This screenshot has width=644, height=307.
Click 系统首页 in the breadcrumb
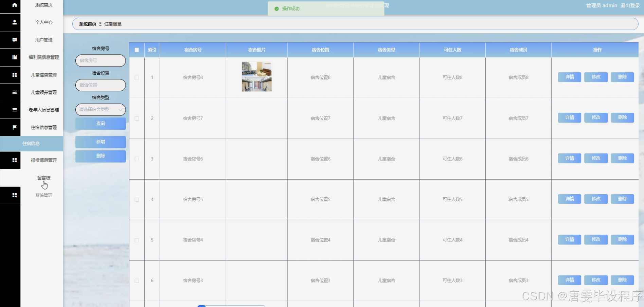(x=88, y=24)
